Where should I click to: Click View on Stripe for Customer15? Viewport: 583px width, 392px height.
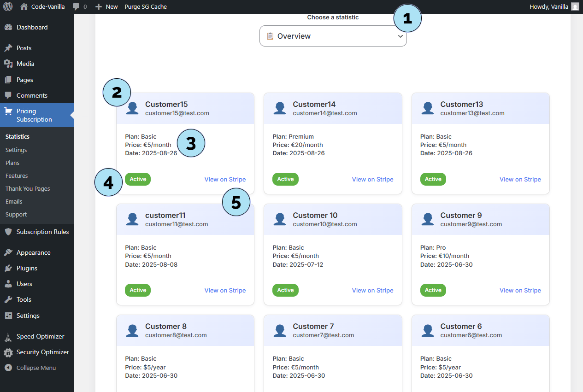[x=225, y=179]
